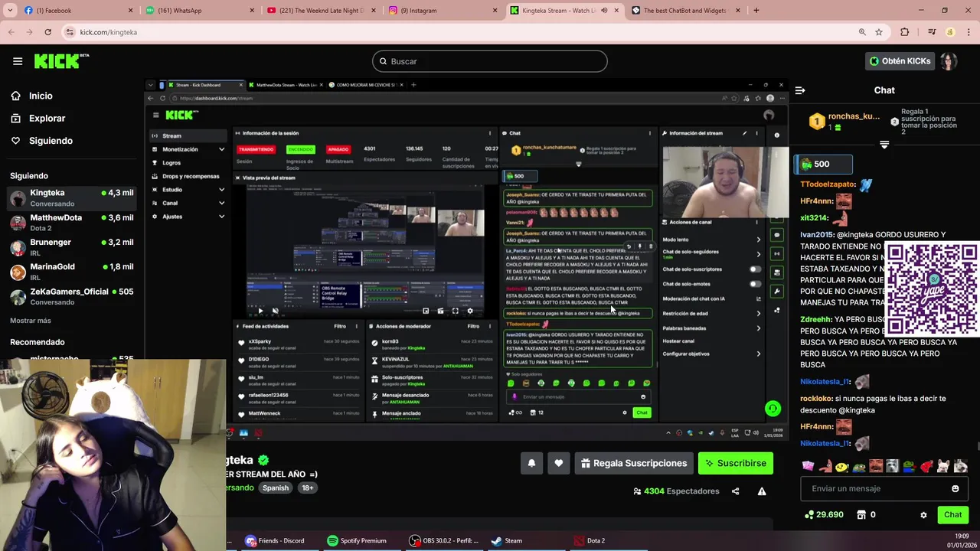This screenshot has width=980, height=551.
Task: Click the green Chat send button
Action: point(952,515)
